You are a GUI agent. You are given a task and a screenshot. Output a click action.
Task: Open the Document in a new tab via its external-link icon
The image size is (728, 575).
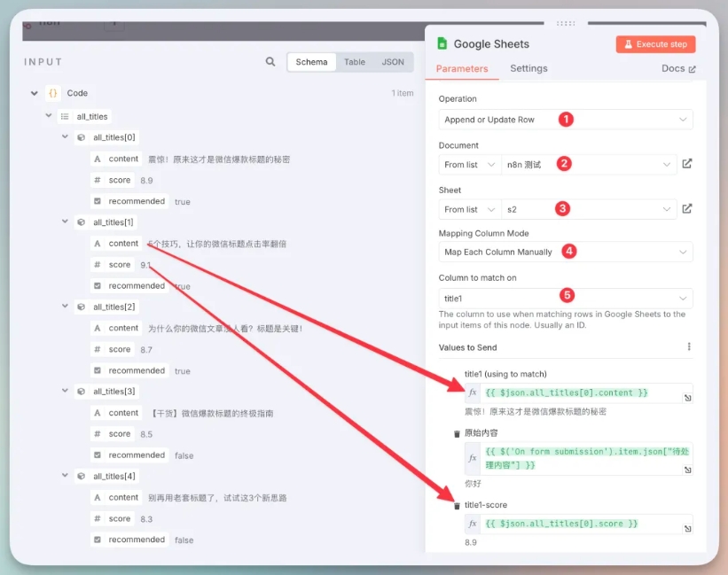pyautogui.click(x=687, y=164)
